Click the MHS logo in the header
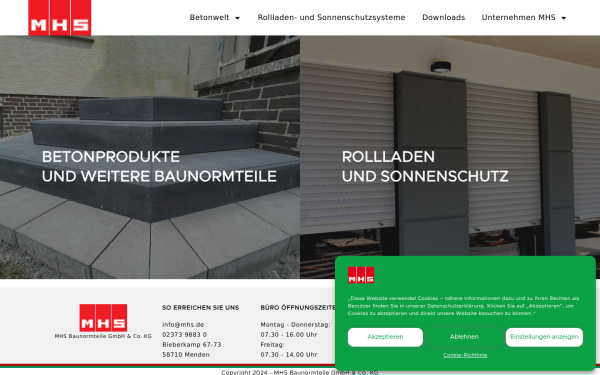Screen dimensions: 600x375 tap(60, 18)
